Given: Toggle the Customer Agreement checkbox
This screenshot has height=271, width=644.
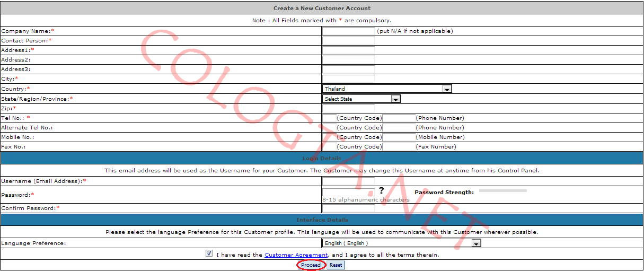Looking at the screenshot, I should point(209,254).
